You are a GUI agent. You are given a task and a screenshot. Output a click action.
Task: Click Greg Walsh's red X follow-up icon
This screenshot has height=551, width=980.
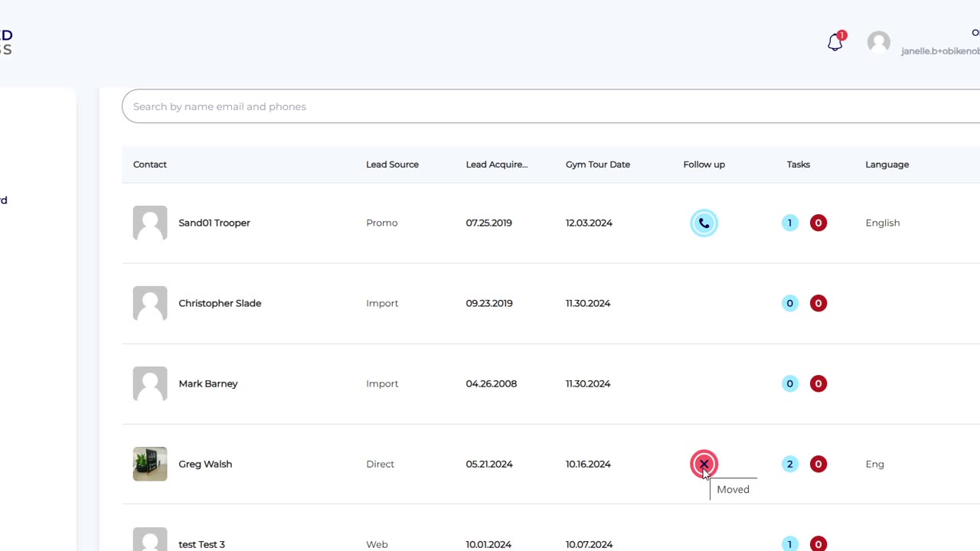point(704,464)
